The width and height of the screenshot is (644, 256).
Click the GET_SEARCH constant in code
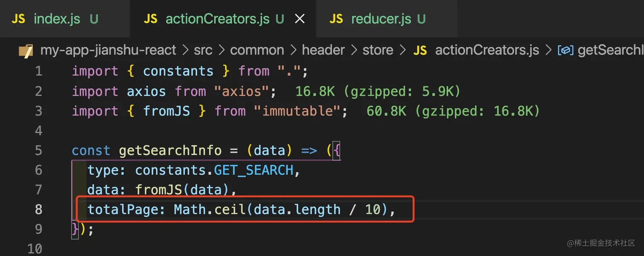pos(253,171)
